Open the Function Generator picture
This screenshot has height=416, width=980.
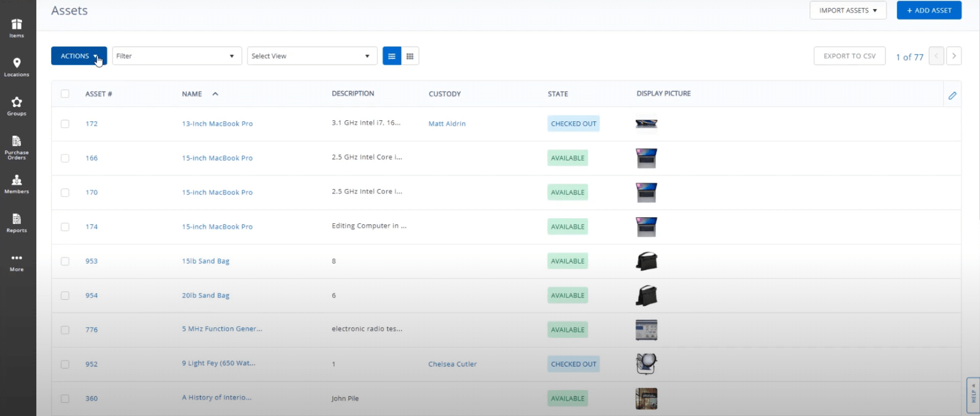pos(646,330)
